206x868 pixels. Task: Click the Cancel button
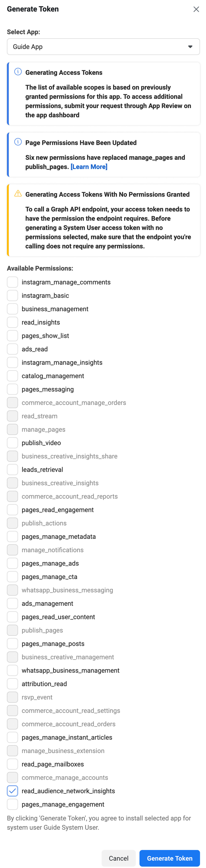pyautogui.click(x=118, y=858)
